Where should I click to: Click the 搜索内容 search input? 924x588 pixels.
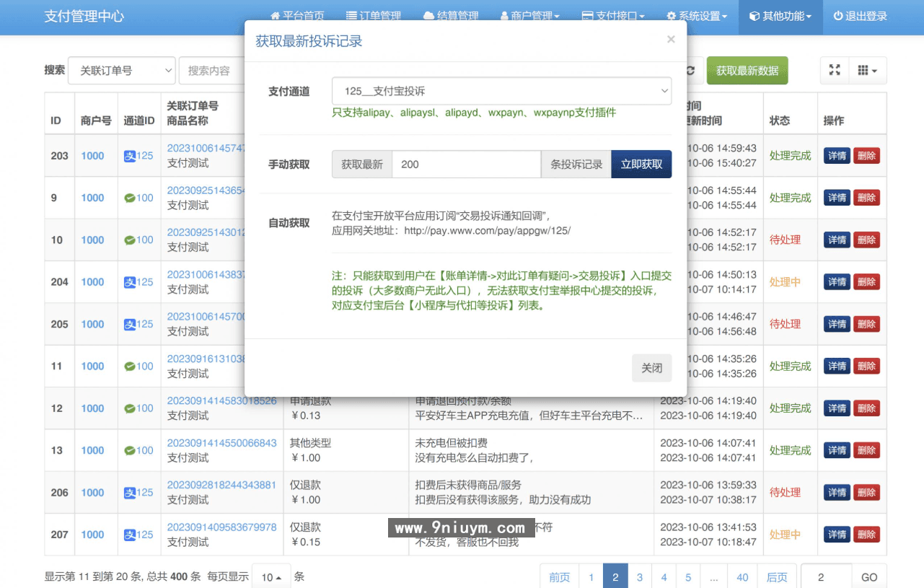click(211, 71)
